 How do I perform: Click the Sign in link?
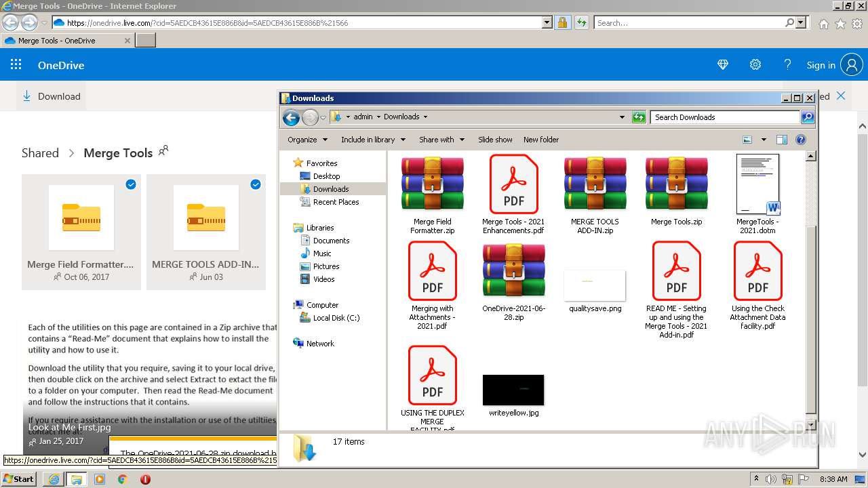(821, 65)
